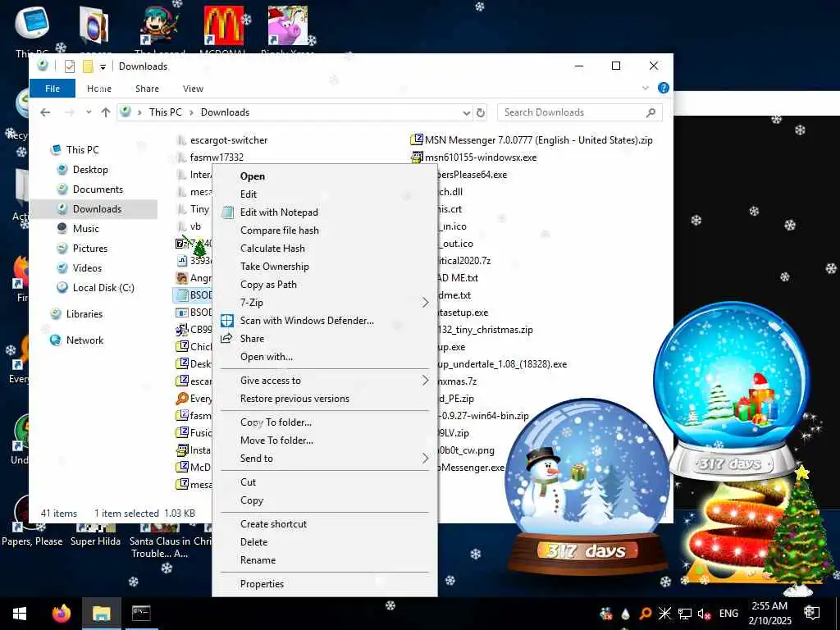Viewport: 840px width, 630px height.
Task: Switch to the View ribbon tab
Action: 193,89
